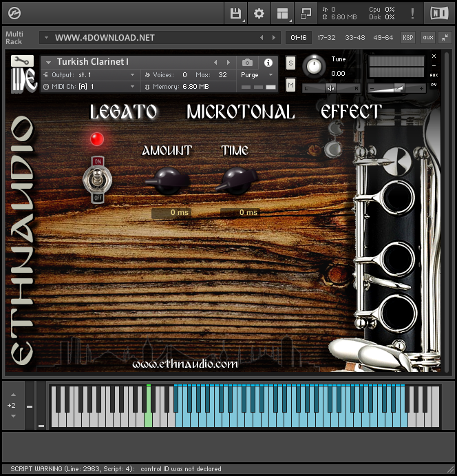
Task: Click the EthnAudio instrument logo icon
Action: tap(23, 81)
